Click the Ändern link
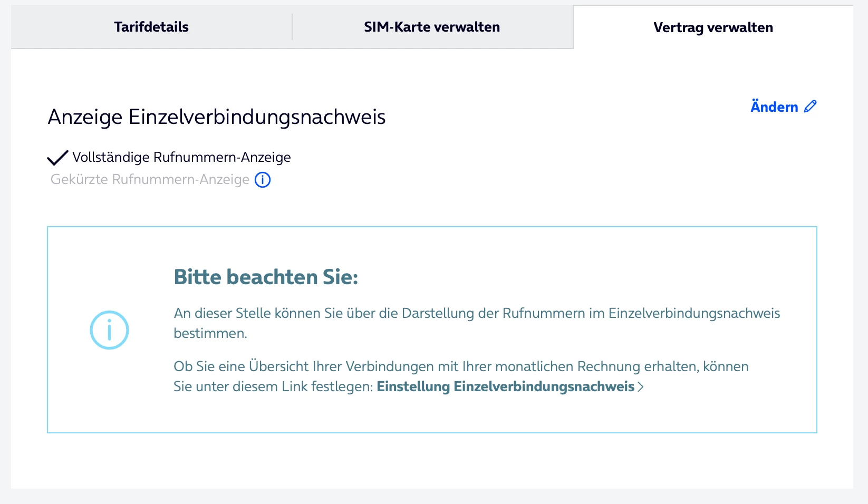868x504 pixels. pos(774,107)
